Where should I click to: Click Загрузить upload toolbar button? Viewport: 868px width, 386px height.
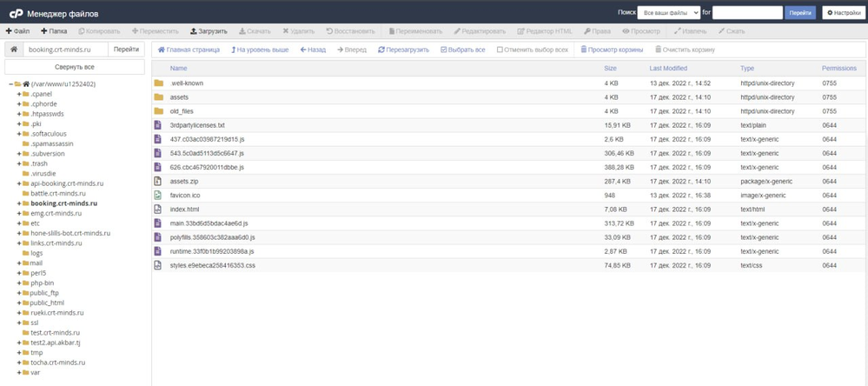[209, 31]
